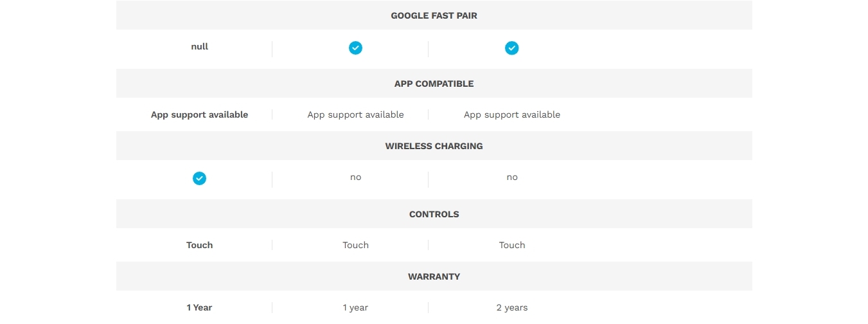Click the Wireless Charging section header
868x324 pixels.
434,146
